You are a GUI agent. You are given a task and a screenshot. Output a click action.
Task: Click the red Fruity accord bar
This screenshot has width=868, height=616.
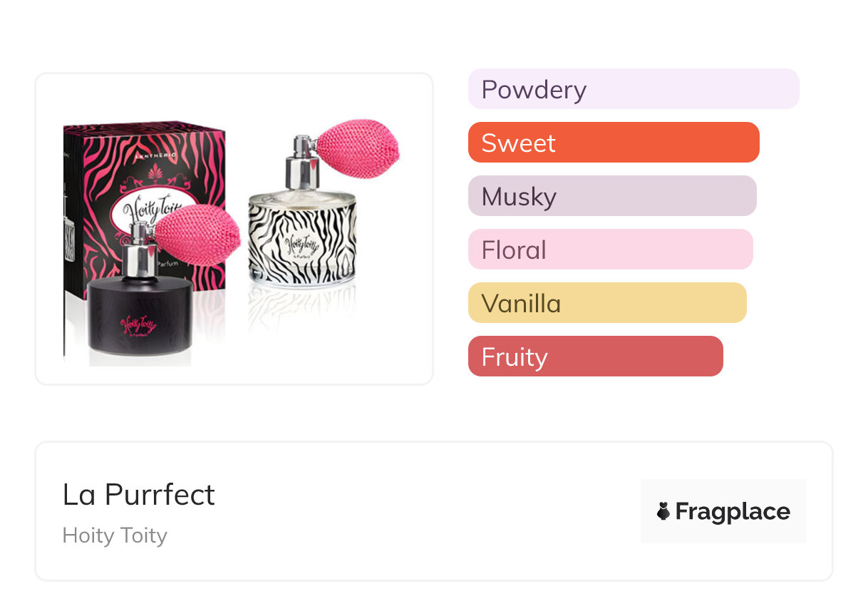click(595, 356)
